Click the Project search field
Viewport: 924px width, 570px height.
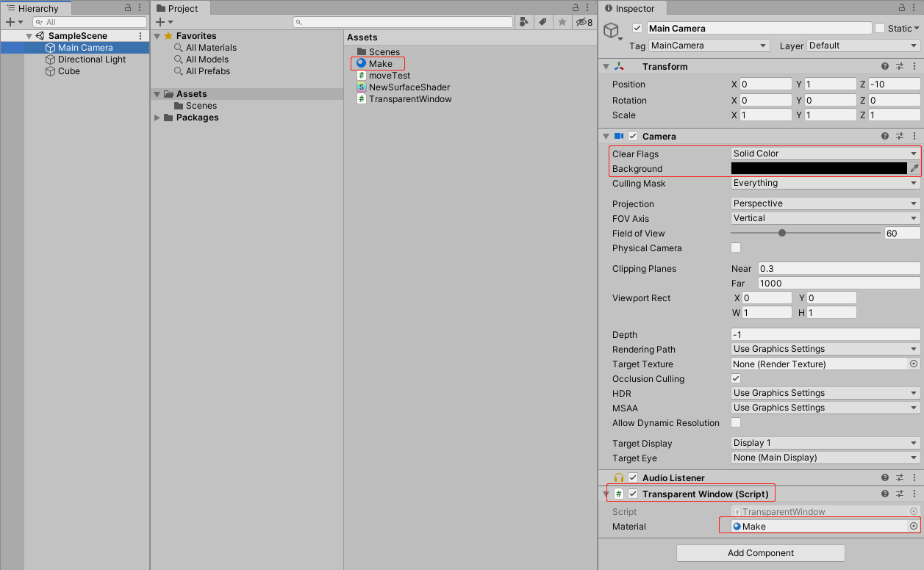[x=403, y=22]
